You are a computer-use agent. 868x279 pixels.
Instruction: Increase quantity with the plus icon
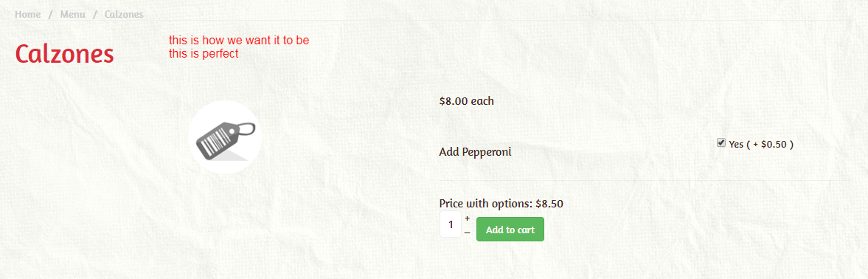click(468, 218)
